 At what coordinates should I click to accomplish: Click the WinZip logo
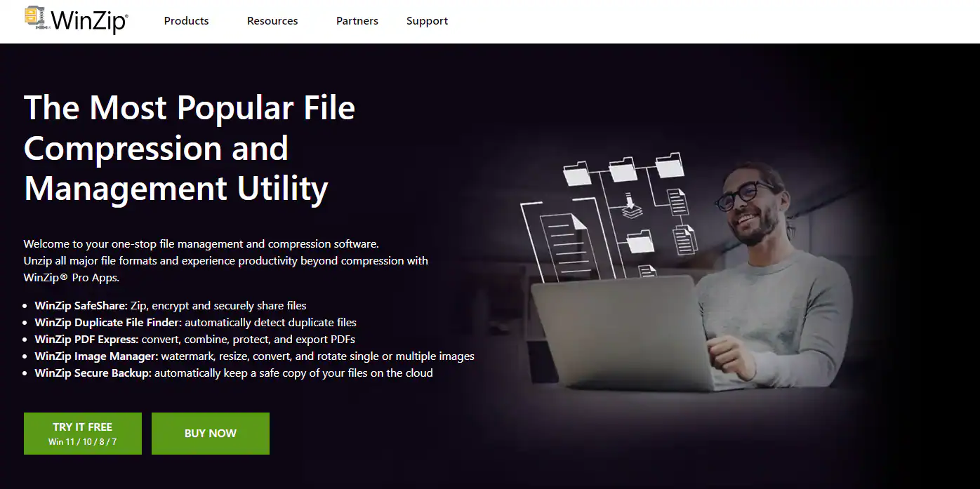pos(76,20)
